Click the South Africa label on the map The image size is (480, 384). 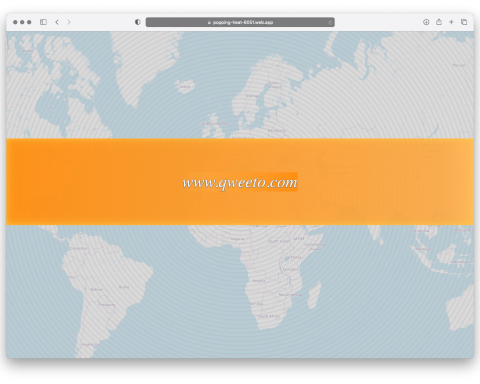pyautogui.click(x=269, y=316)
